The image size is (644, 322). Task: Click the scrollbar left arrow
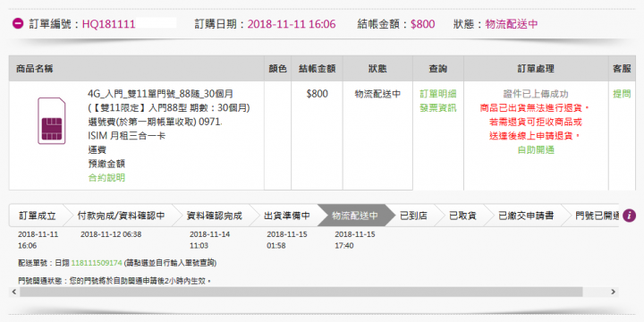[14, 292]
